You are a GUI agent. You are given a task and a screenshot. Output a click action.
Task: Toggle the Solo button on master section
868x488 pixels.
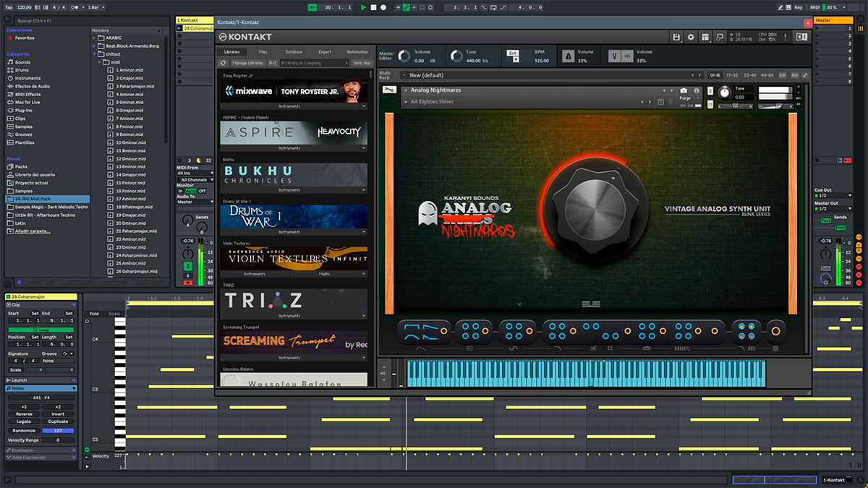[826, 268]
